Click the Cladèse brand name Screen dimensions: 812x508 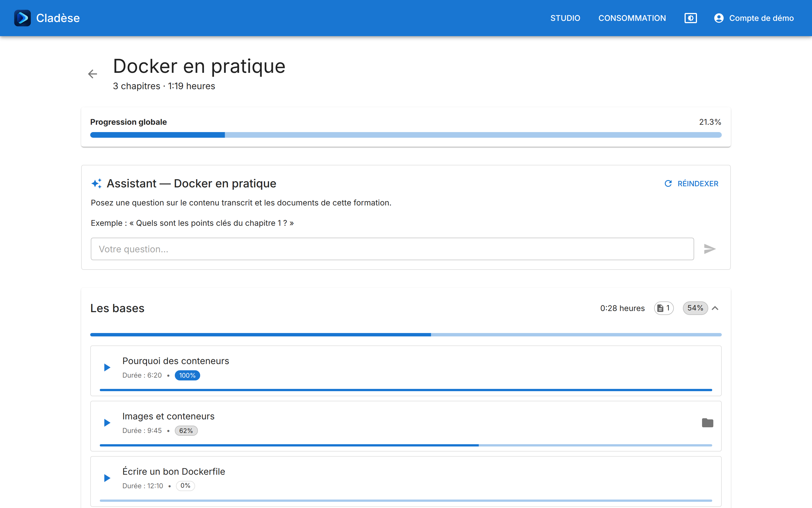click(x=58, y=18)
